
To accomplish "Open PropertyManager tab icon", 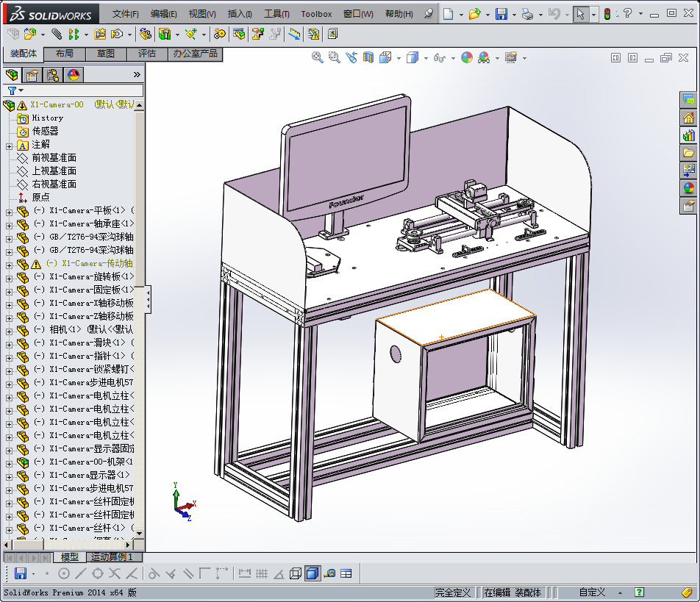I will tap(32, 75).
